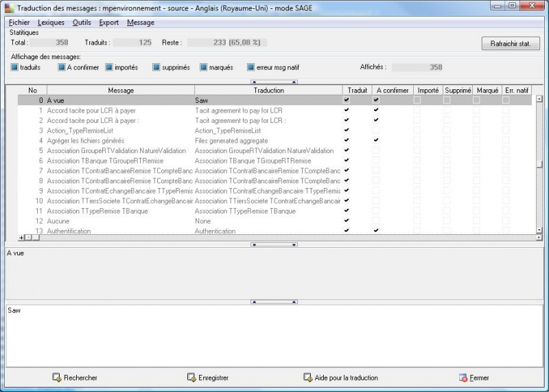Click the plus icon at grid bottom-left
The image size is (549, 392).
pos(21,238)
